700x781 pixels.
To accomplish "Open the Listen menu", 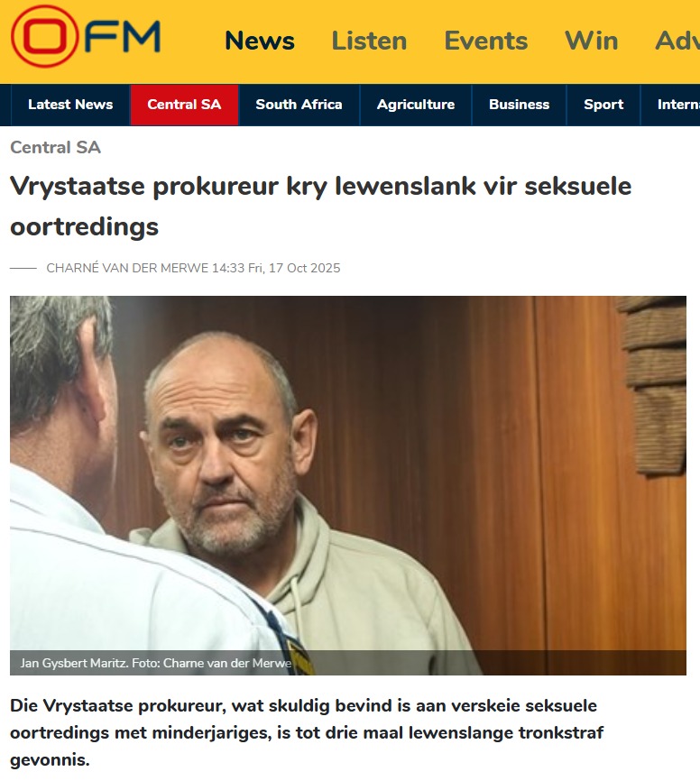I will (369, 41).
